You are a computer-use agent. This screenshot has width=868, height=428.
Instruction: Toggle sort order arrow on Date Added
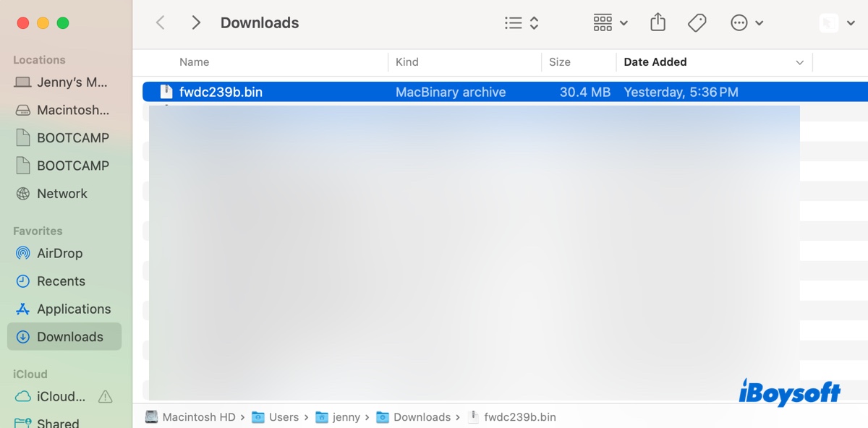coord(799,63)
